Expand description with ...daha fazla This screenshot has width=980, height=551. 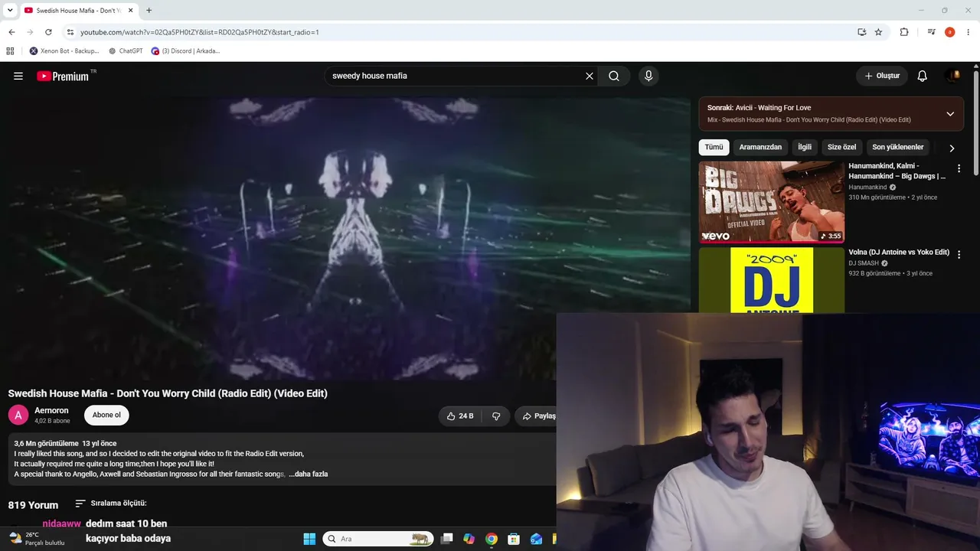(x=309, y=474)
